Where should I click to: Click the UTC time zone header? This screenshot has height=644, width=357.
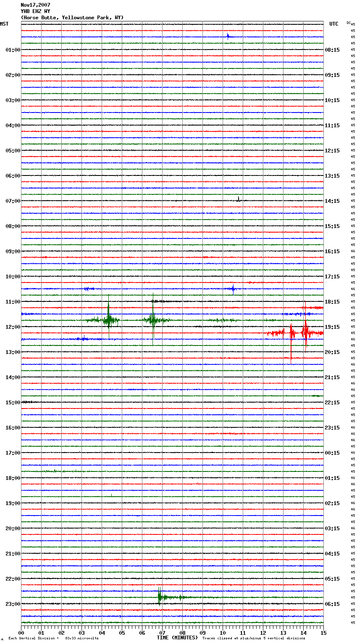(333, 24)
